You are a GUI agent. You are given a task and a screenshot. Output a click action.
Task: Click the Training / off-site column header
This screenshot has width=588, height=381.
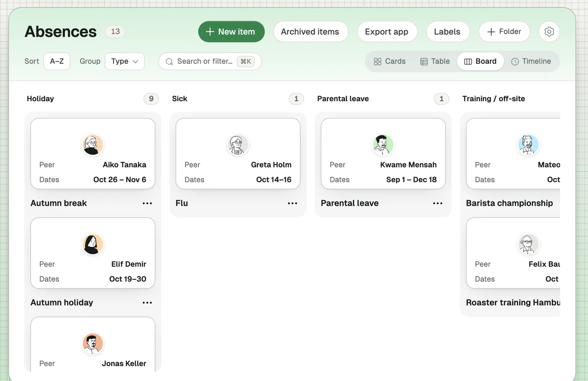(x=494, y=99)
